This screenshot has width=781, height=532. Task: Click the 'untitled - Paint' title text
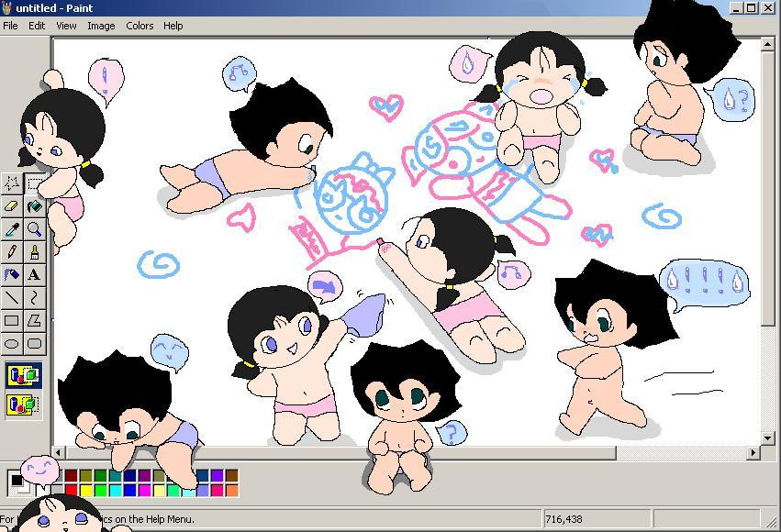(x=54, y=8)
